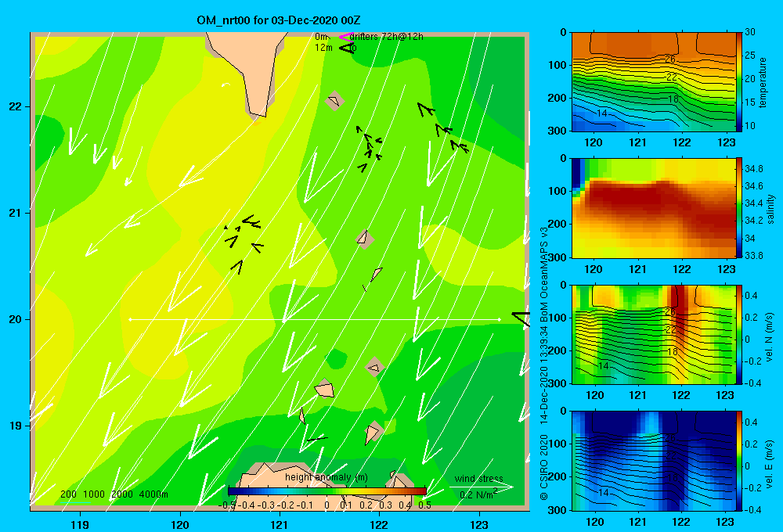Click the '-0.4' value on vel. E scale
The image size is (783, 532).
pyautogui.click(x=752, y=509)
